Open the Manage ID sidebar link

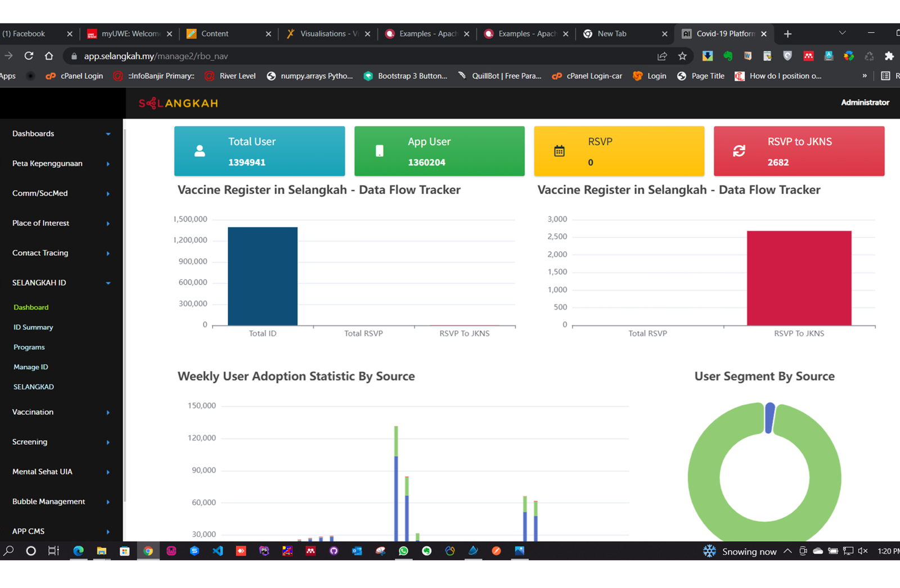(31, 367)
